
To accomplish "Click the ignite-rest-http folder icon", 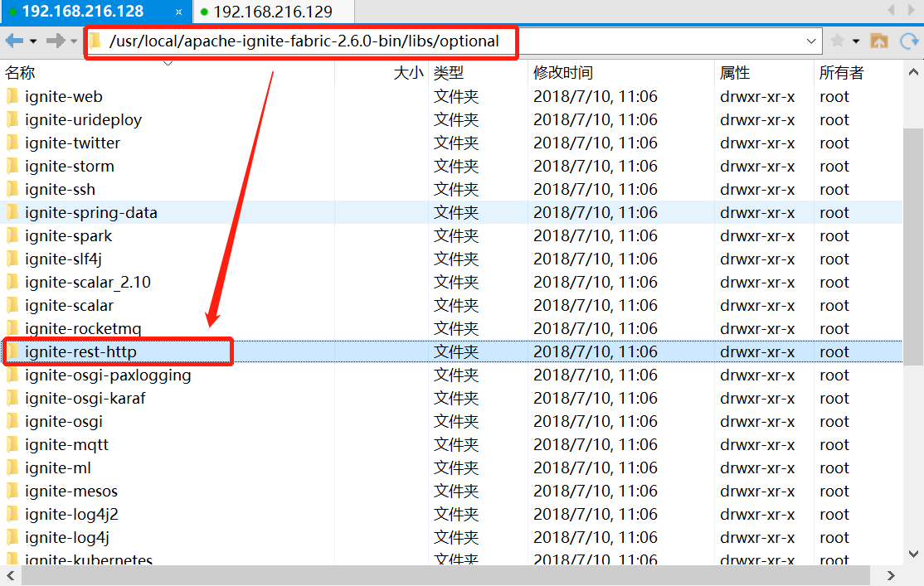I will tap(12, 351).
